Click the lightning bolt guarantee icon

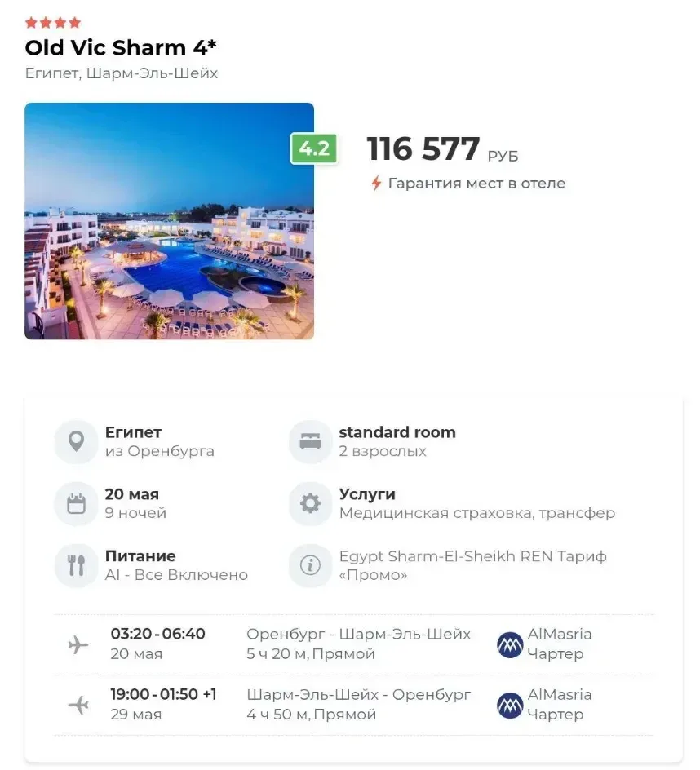376,184
